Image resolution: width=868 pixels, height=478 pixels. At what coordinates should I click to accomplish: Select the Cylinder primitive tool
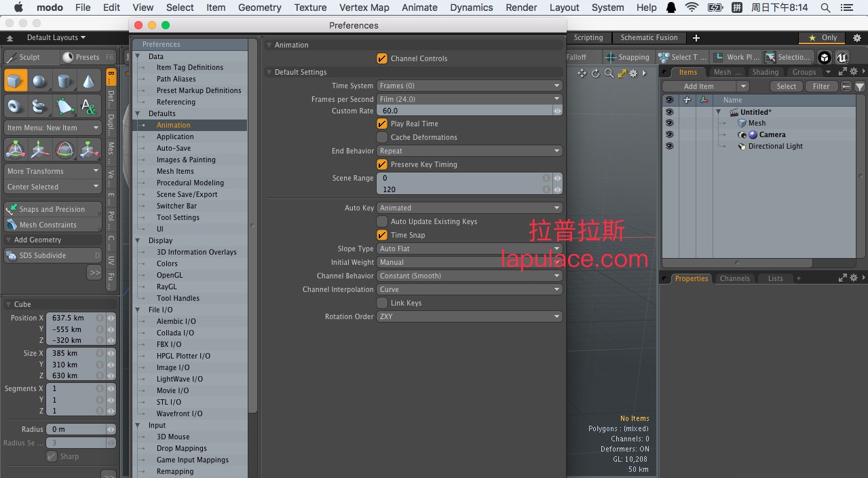pyautogui.click(x=64, y=81)
